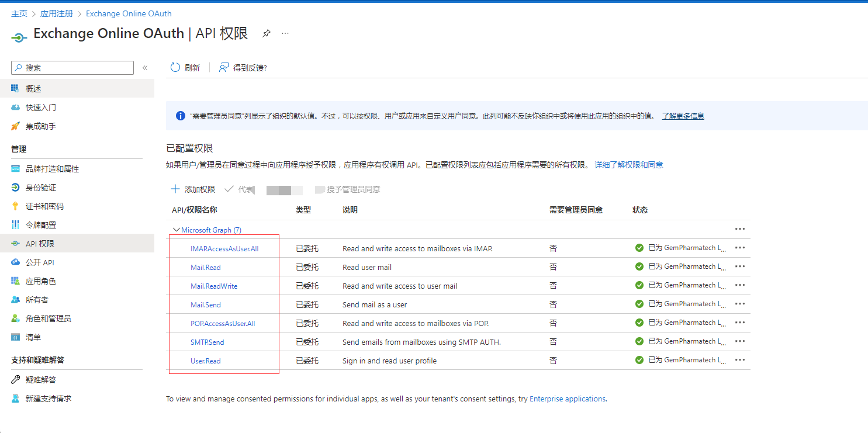Click the Authentication (身份验证) icon

pos(16,188)
